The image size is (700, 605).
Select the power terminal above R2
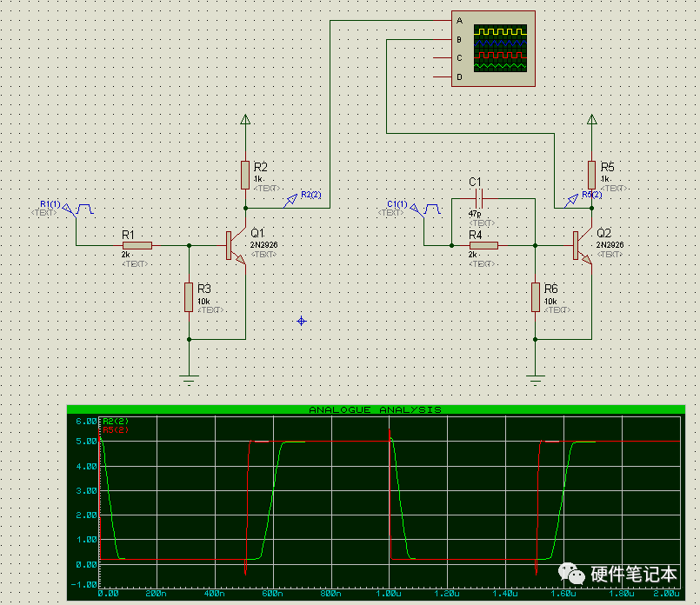pyautogui.click(x=245, y=120)
